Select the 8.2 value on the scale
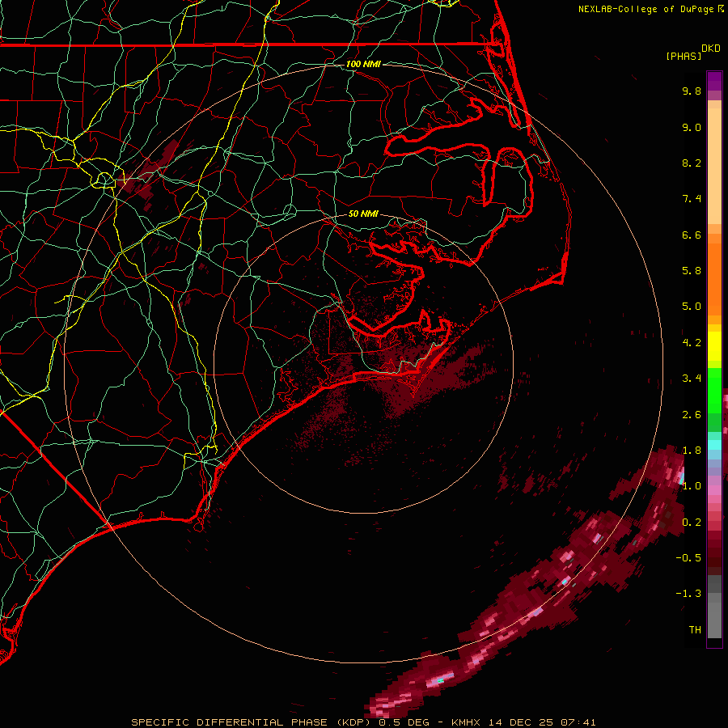Viewport: 728px width, 728px height. (692, 163)
